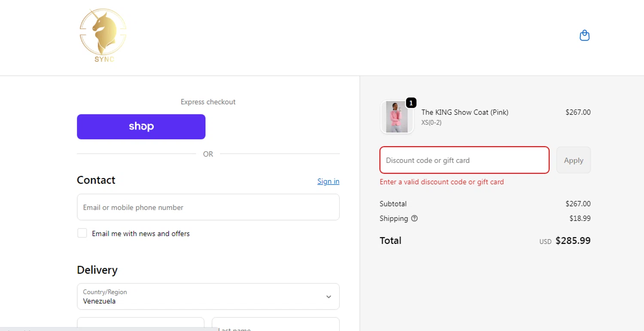Click 'The KING Show Coat (Pink)' product title
Viewport: 644px width, 331px height.
465,112
